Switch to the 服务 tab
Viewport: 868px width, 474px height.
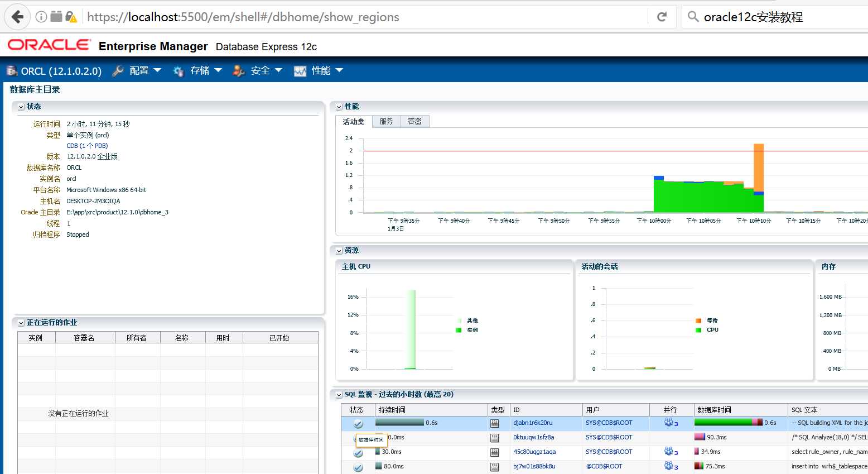(x=386, y=121)
